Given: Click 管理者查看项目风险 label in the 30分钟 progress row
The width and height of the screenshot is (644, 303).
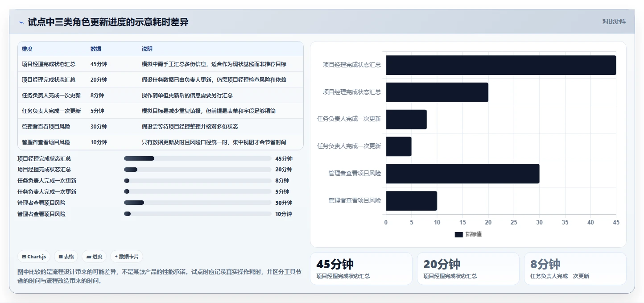Looking at the screenshot, I should 41,203.
